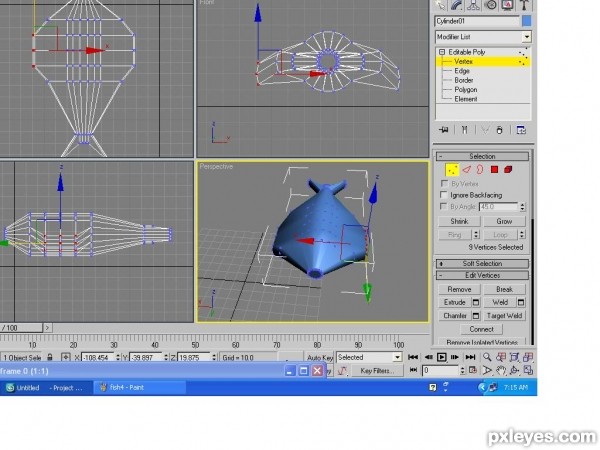Select Vertex sub-object in modifier stack
Screen dimensions: 600x450
(x=463, y=61)
